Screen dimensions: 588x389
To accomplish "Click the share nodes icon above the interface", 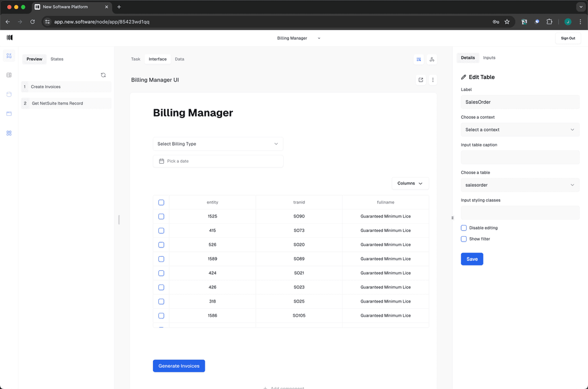I will (432, 59).
